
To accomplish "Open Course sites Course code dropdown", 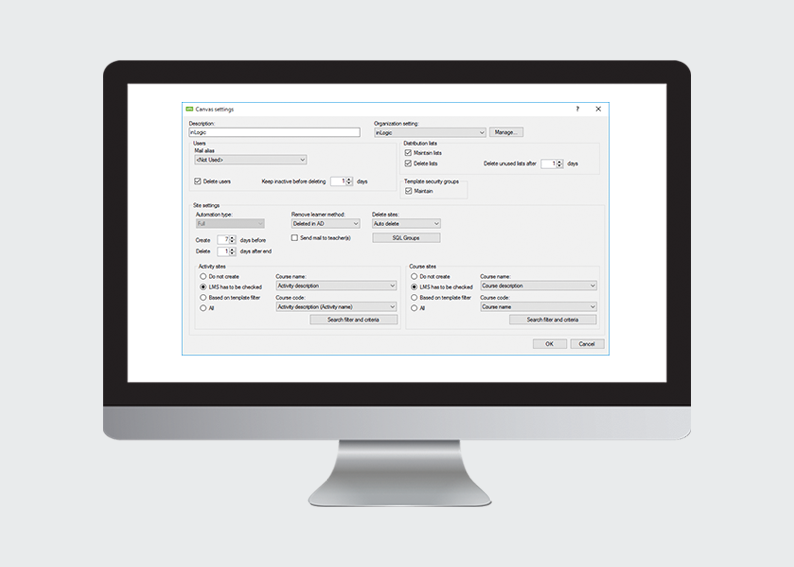I will tap(538, 307).
